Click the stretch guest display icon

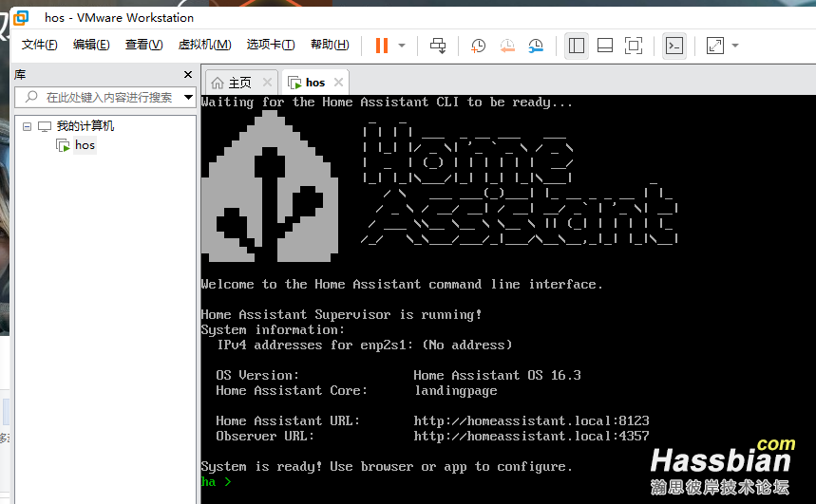pos(714,46)
